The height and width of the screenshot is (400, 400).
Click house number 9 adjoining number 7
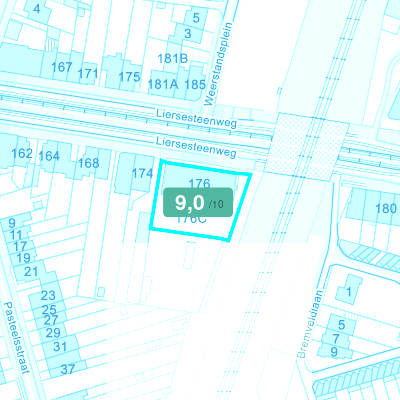pyautogui.click(x=334, y=352)
